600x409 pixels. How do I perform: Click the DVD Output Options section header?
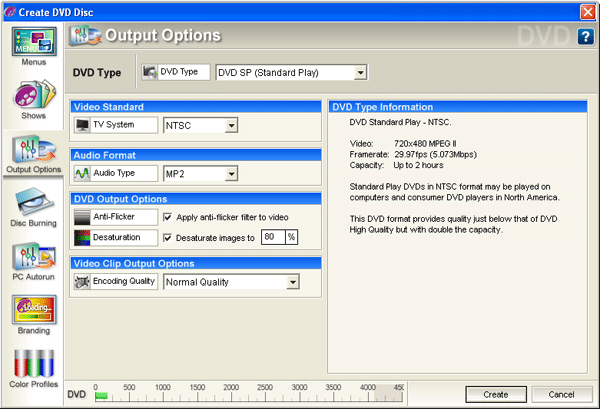196,199
